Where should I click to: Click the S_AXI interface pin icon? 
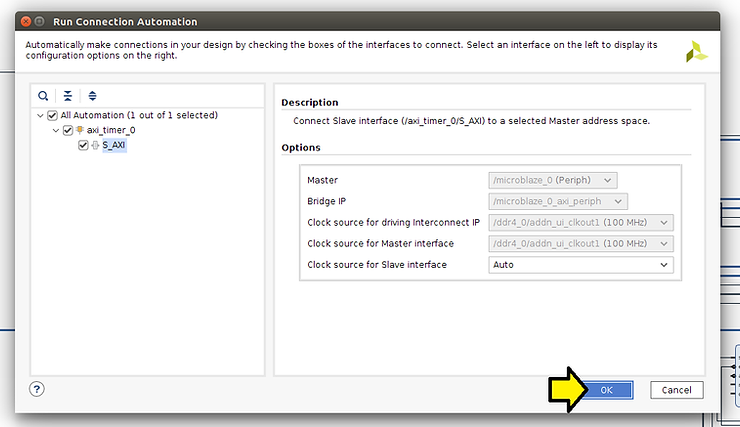tap(95, 145)
